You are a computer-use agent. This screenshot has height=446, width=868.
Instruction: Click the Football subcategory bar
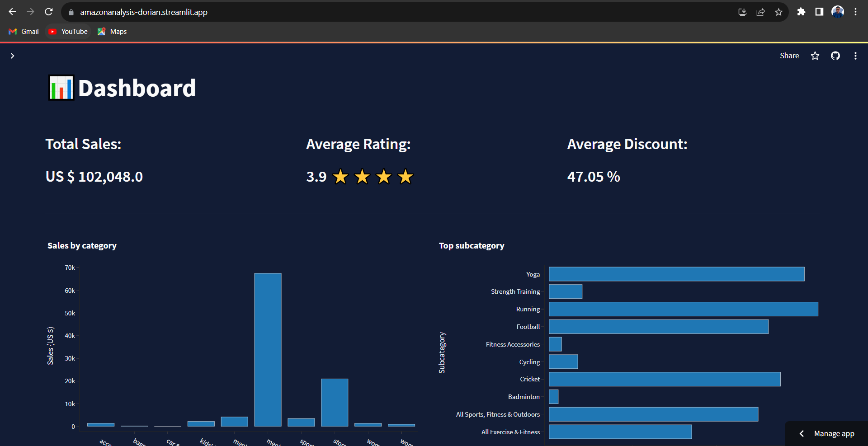(659, 327)
